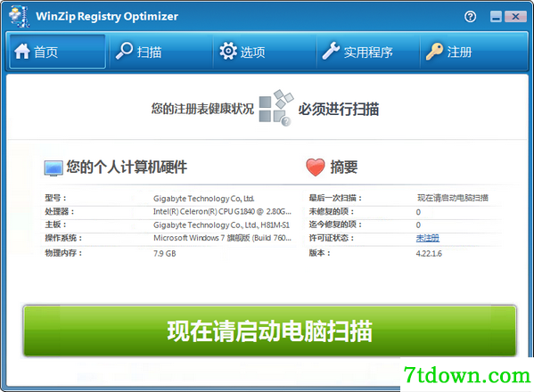Click the 迄今修复的项 label
This screenshot has height=392, width=534.
tap(335, 225)
